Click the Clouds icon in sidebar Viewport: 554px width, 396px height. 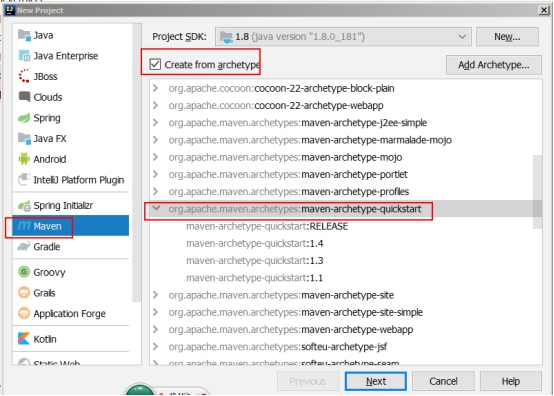(x=24, y=97)
